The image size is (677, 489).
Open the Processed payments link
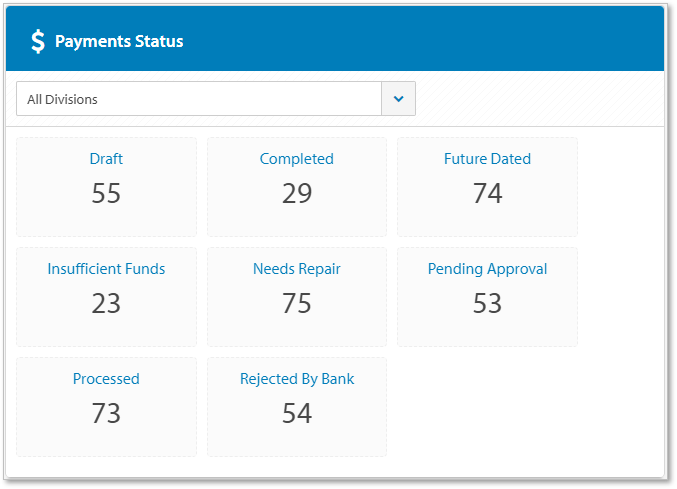(x=106, y=379)
